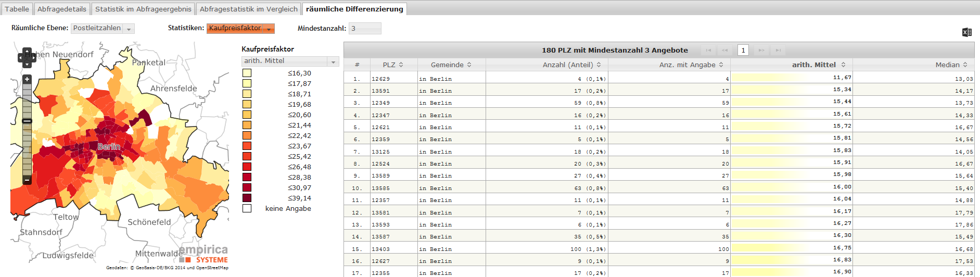The image size is (980, 277).
Task: Click the Mindestanzahl input field
Action: tap(365, 29)
